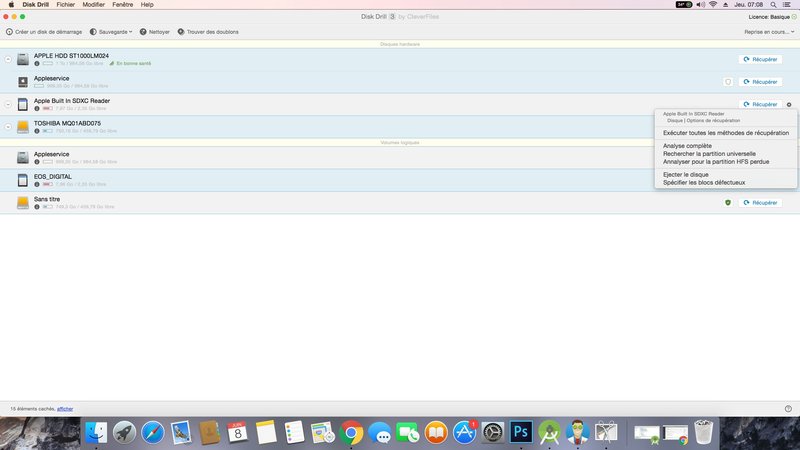Click the help question mark icon at bottom right
This screenshot has height=450, width=800.
click(788, 408)
